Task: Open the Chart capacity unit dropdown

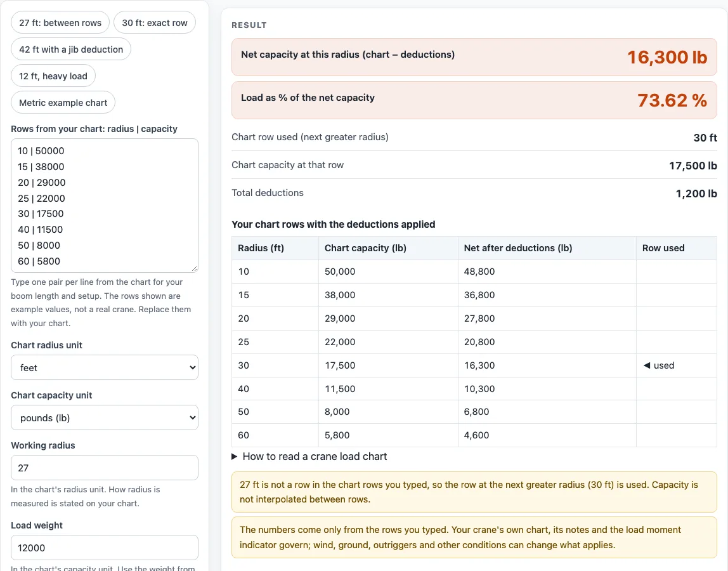Action: pyautogui.click(x=105, y=417)
